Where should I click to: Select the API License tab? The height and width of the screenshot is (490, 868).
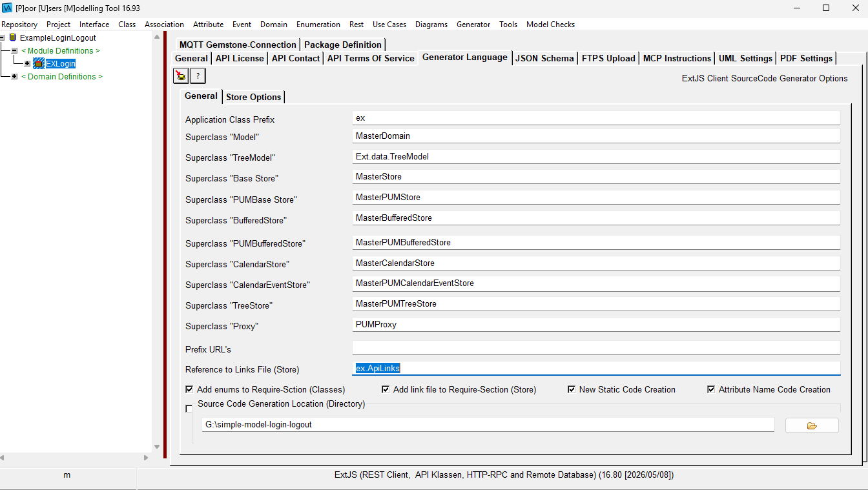240,58
